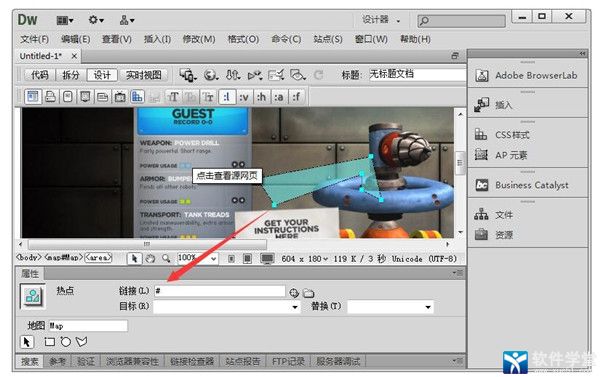Viewport: 600px width, 377px height.
Task: Click the area tag in tag selector
Action: click(98, 258)
